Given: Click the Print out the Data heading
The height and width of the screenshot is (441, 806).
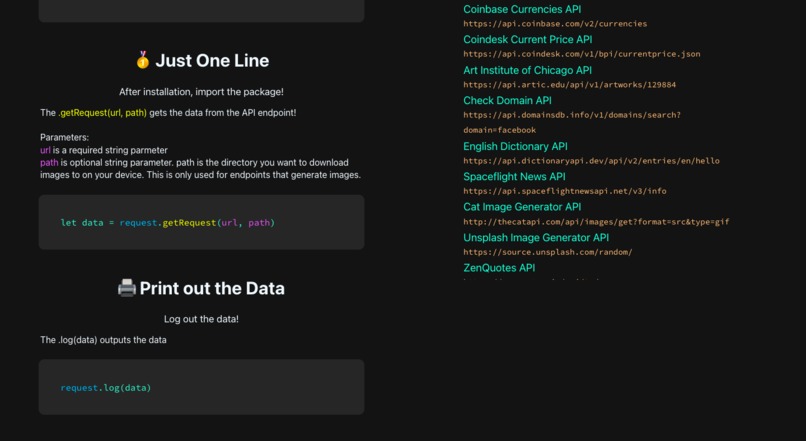Looking at the screenshot, I should [212, 288].
